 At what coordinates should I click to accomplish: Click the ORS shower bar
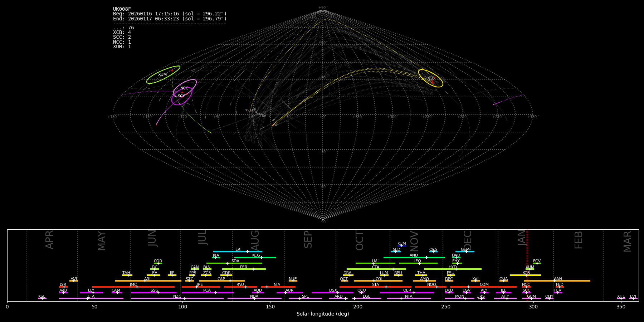point(433,252)
